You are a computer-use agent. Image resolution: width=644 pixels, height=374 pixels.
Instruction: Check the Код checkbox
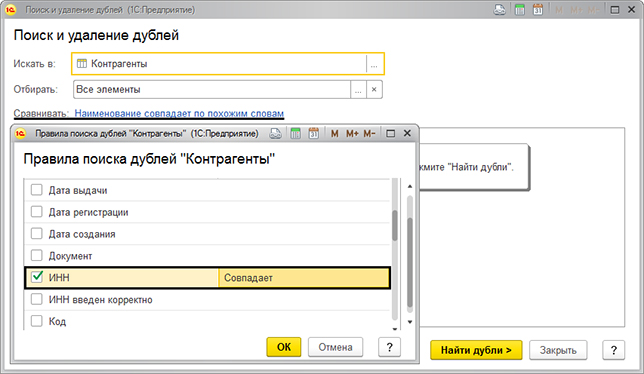(37, 321)
